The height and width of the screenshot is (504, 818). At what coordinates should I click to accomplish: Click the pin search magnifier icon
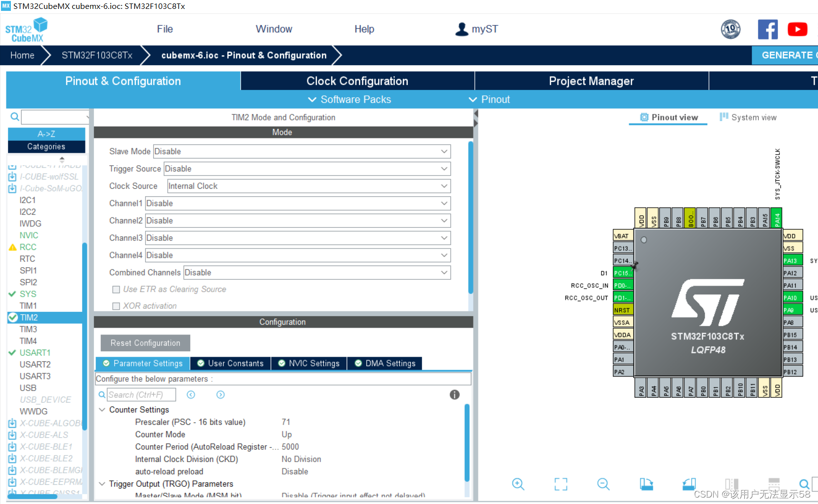pos(804,484)
